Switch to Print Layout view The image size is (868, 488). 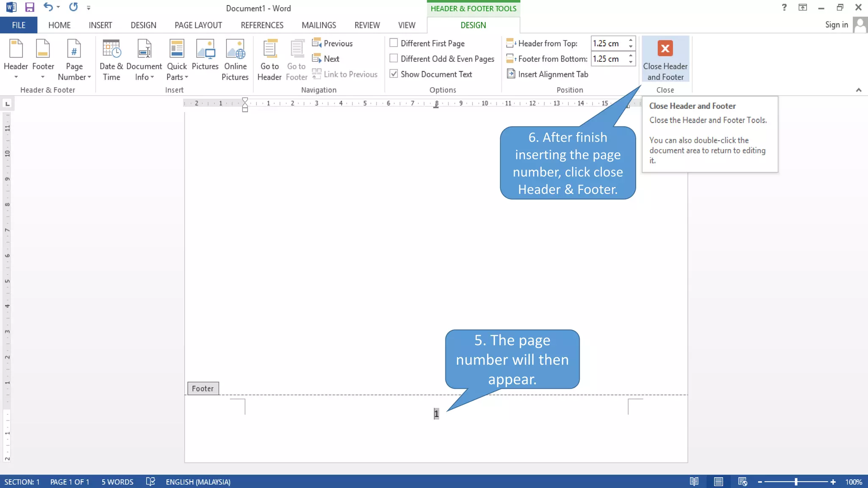pyautogui.click(x=718, y=482)
